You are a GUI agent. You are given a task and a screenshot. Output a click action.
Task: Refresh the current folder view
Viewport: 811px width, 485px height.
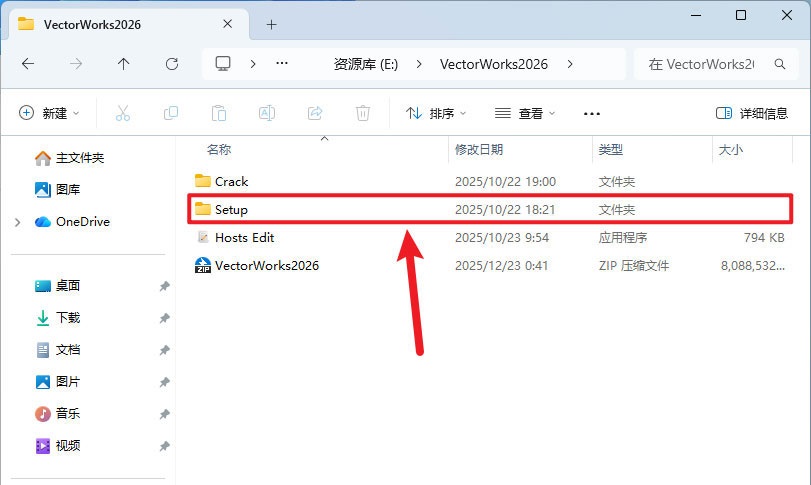[x=172, y=63]
